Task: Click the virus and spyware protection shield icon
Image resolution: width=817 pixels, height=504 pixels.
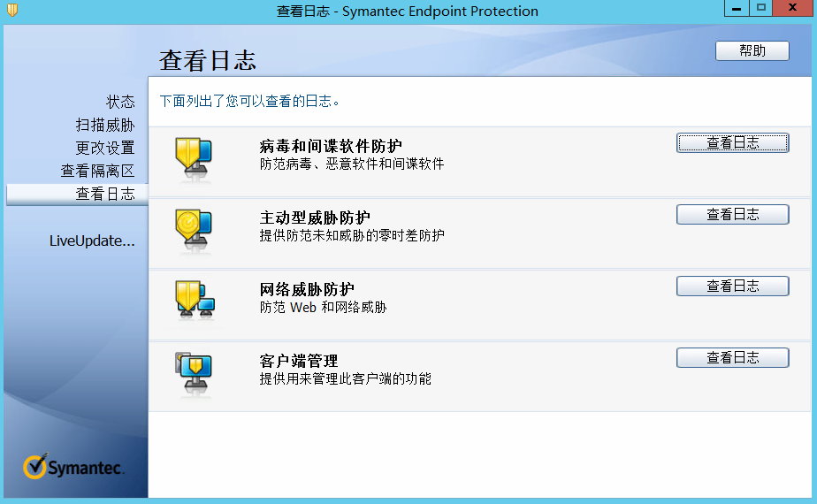Action: [194, 157]
